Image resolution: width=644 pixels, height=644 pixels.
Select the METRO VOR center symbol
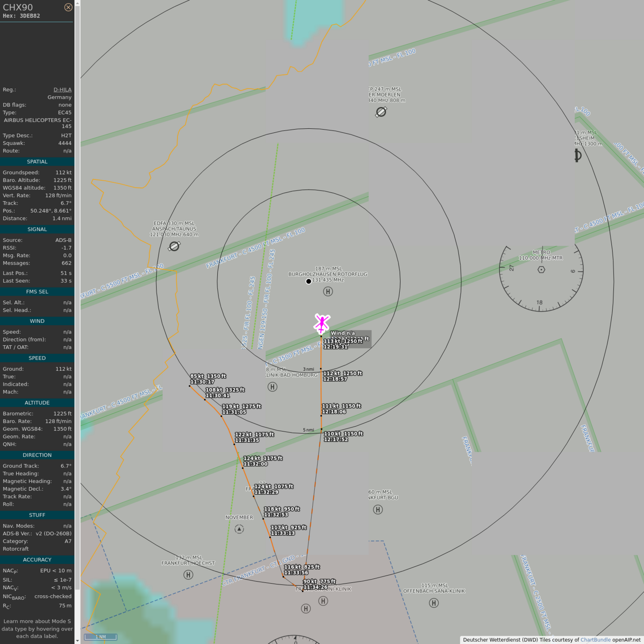[x=541, y=270]
